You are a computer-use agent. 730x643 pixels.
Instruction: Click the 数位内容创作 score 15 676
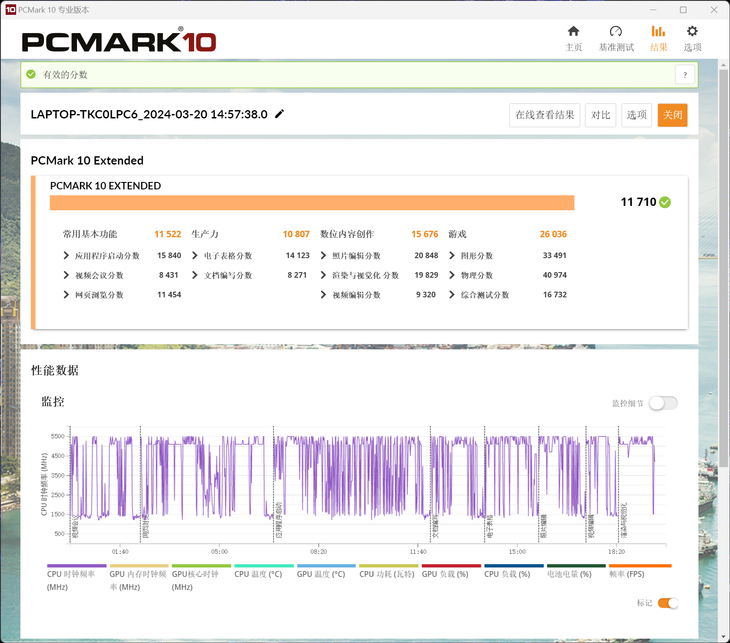tap(425, 234)
